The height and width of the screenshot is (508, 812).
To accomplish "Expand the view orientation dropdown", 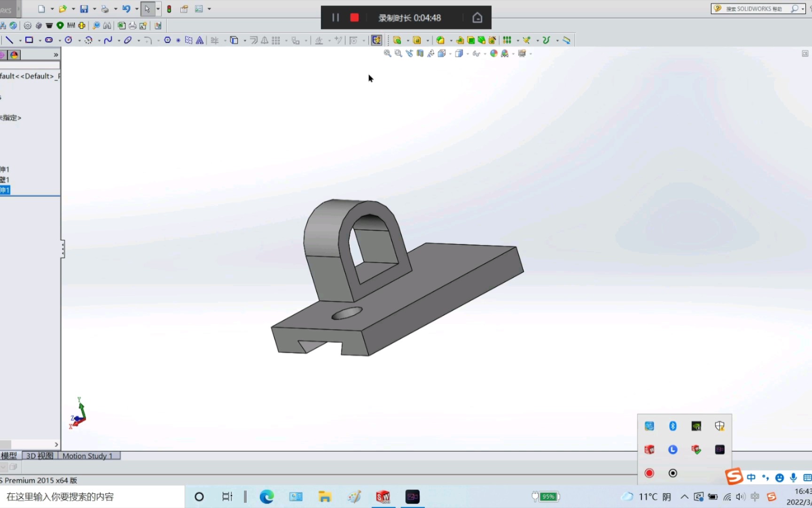I will (x=450, y=53).
